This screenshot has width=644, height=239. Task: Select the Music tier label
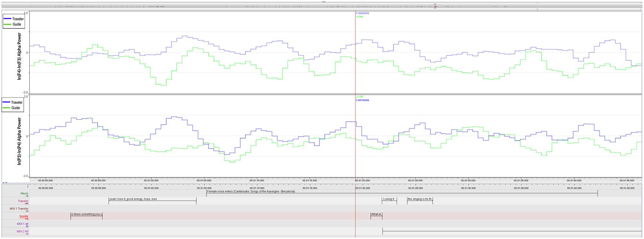click(x=24, y=193)
